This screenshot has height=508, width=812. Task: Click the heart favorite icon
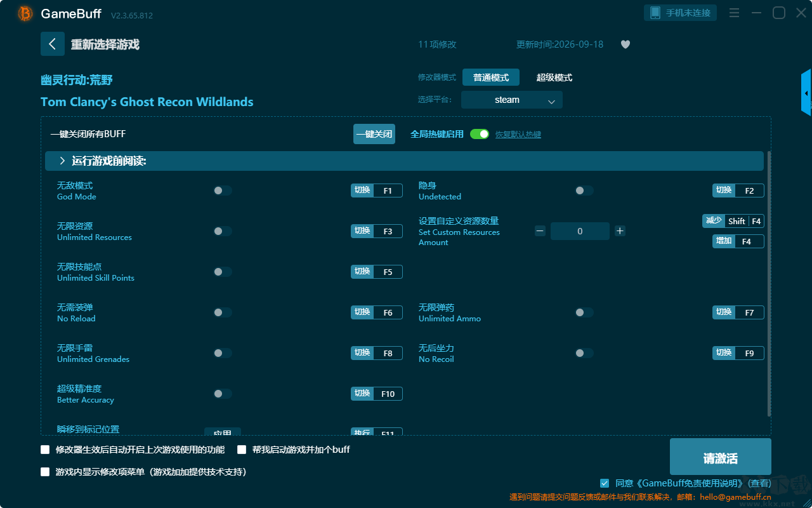625,44
